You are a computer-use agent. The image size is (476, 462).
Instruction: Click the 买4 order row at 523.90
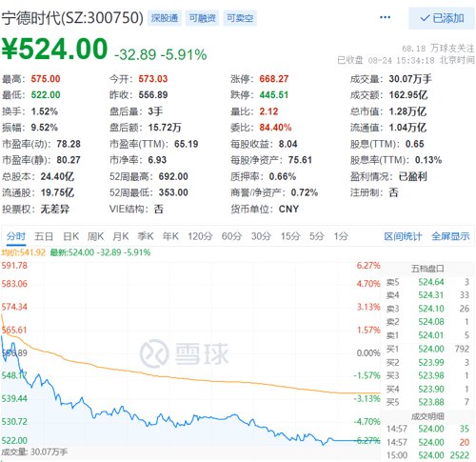(x=427, y=390)
